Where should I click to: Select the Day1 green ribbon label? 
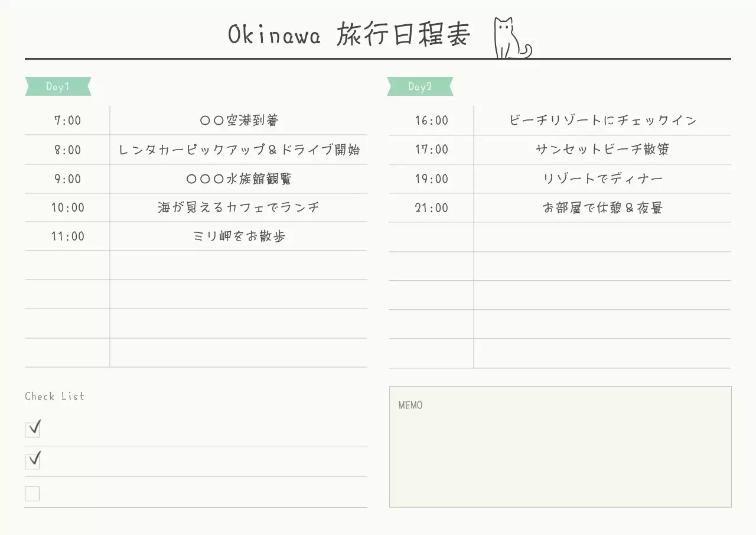(57, 86)
